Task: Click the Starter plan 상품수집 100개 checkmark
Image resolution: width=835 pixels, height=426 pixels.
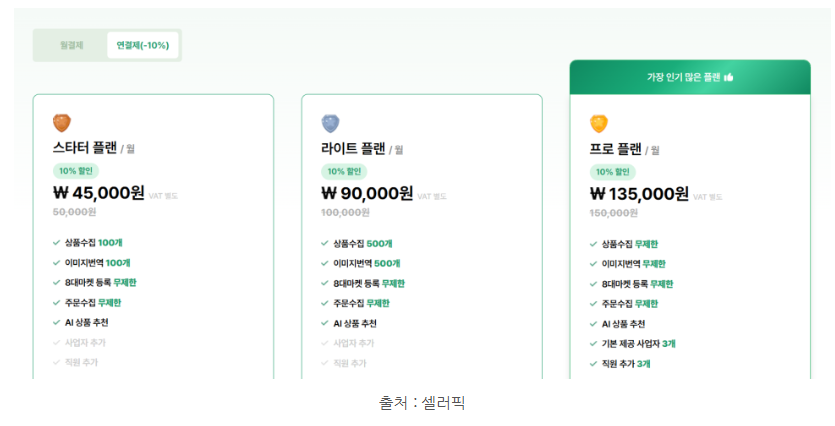Action: [57, 242]
